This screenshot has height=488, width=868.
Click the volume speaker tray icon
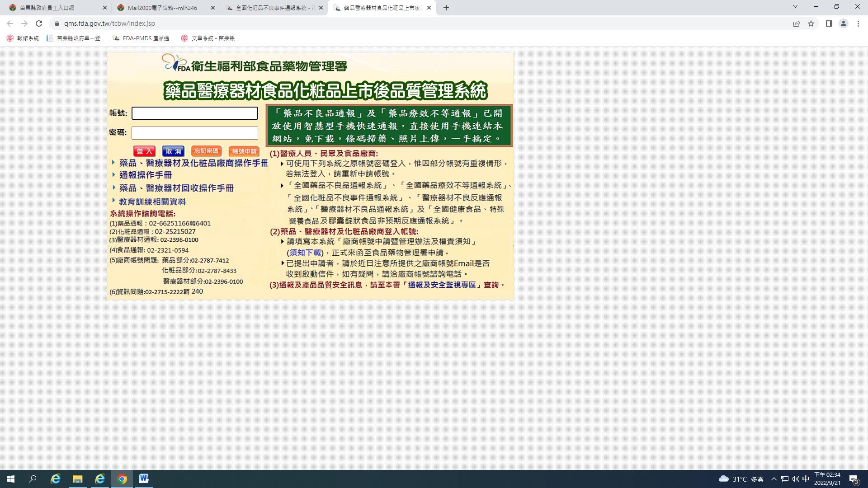[x=795, y=479]
